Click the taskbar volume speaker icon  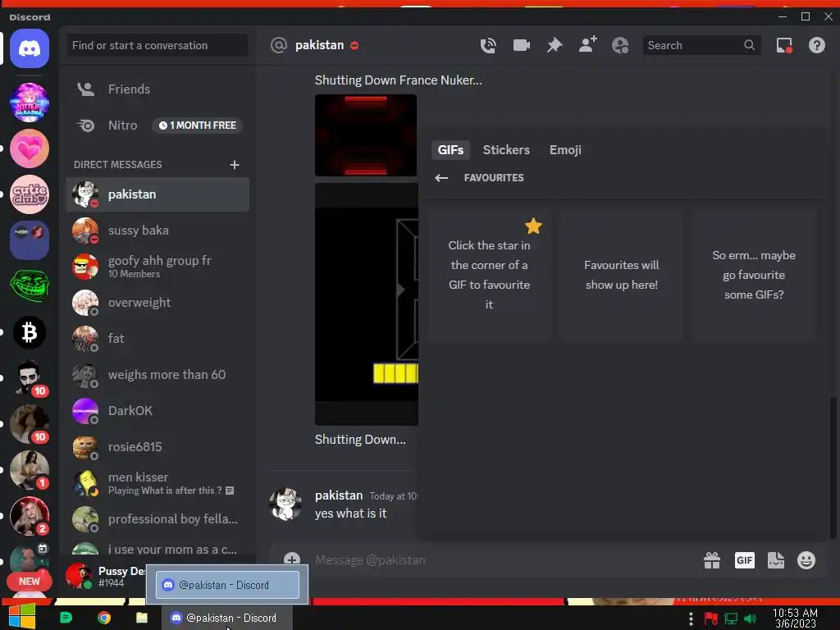(750, 619)
